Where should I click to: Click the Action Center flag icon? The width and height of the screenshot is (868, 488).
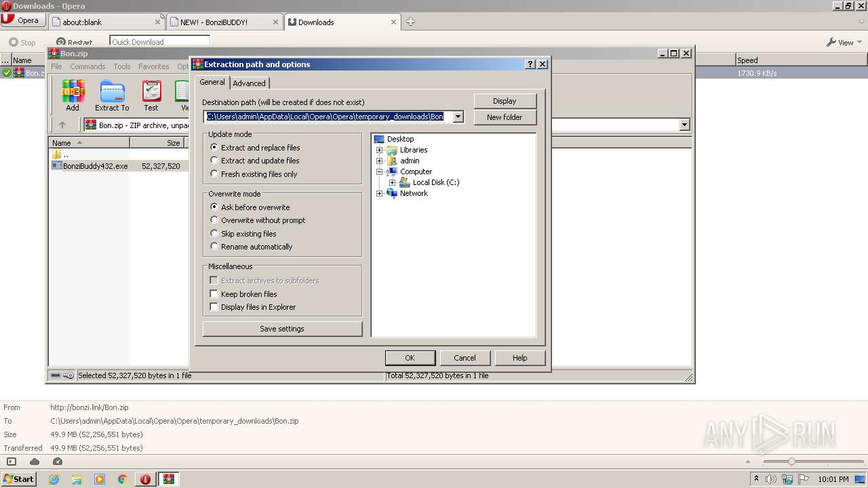pyautogui.click(x=804, y=479)
